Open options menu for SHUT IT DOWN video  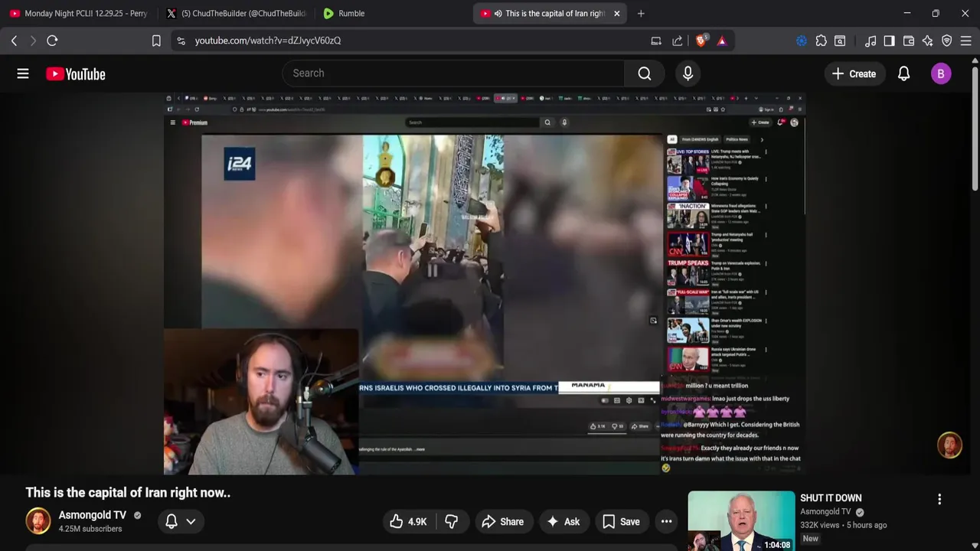[x=939, y=499]
